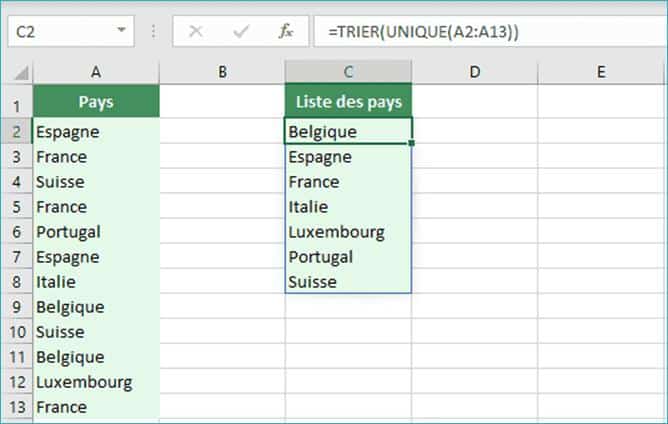Viewport: 668px width, 424px height.
Task: Select the Luxembourg cell in column C
Action: click(348, 232)
